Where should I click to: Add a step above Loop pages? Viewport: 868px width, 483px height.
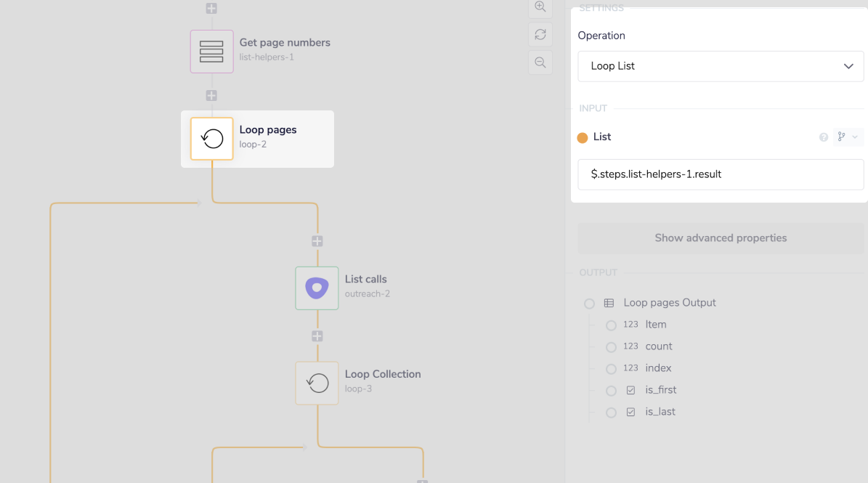coord(211,96)
